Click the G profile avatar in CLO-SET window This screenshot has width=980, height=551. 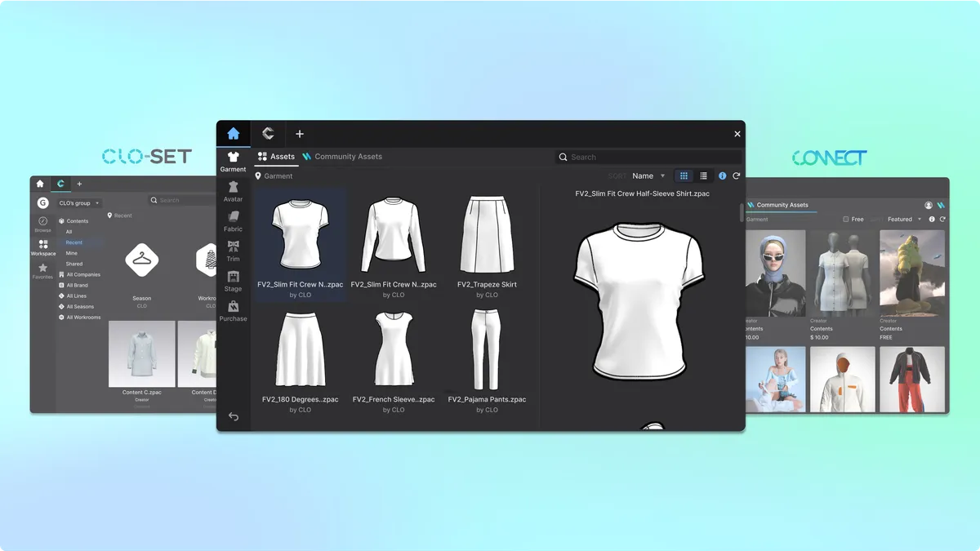[42, 203]
